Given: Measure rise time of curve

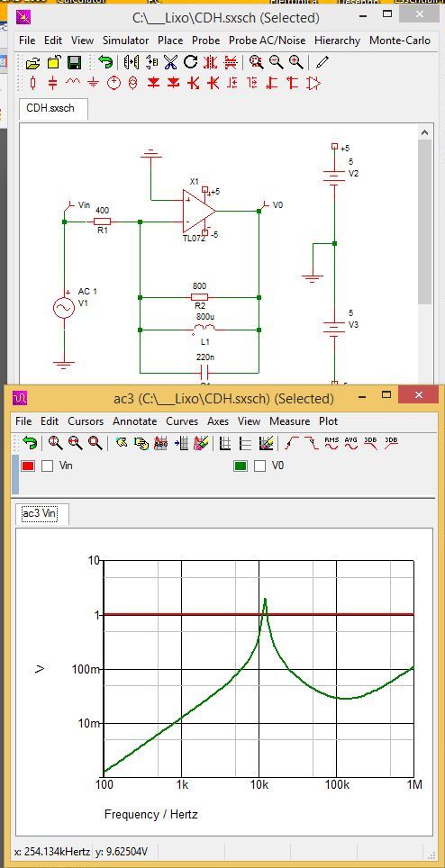Looking at the screenshot, I should (x=292, y=443).
